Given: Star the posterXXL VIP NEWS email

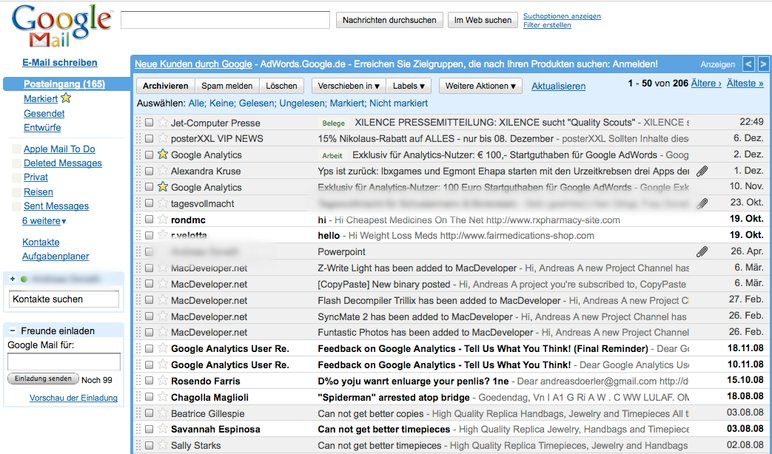Looking at the screenshot, I should tap(163, 138).
